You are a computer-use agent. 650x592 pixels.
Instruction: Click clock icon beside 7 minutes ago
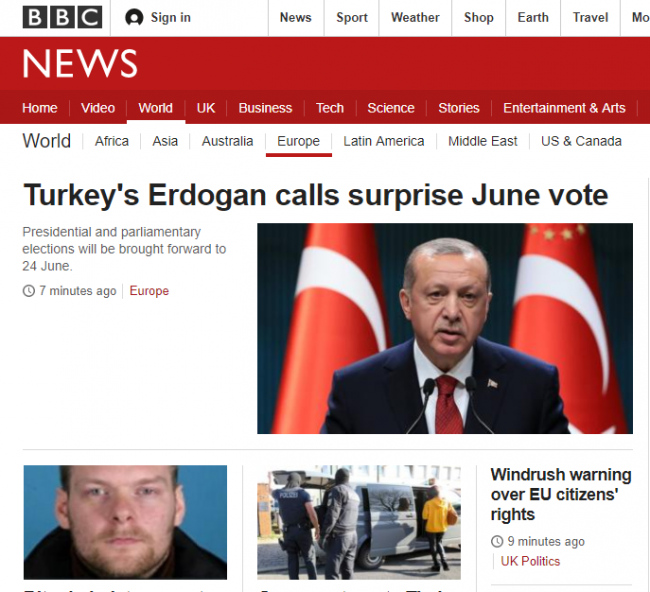(29, 291)
